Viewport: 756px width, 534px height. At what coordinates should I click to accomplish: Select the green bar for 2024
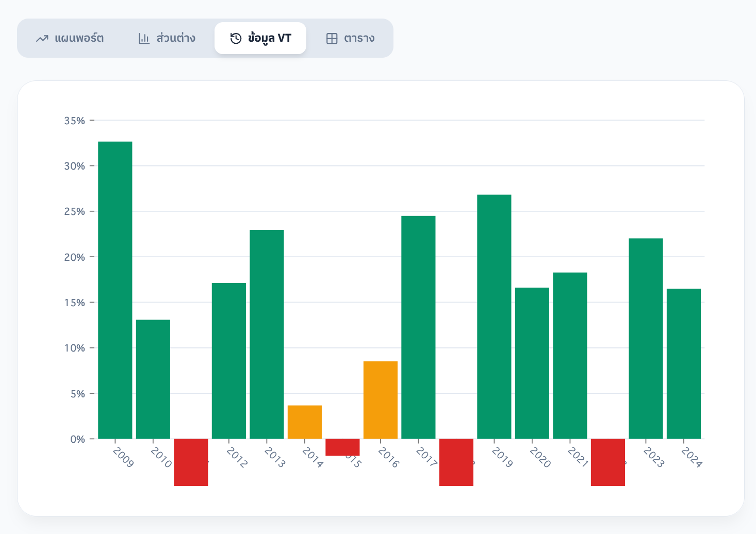pyautogui.click(x=684, y=363)
